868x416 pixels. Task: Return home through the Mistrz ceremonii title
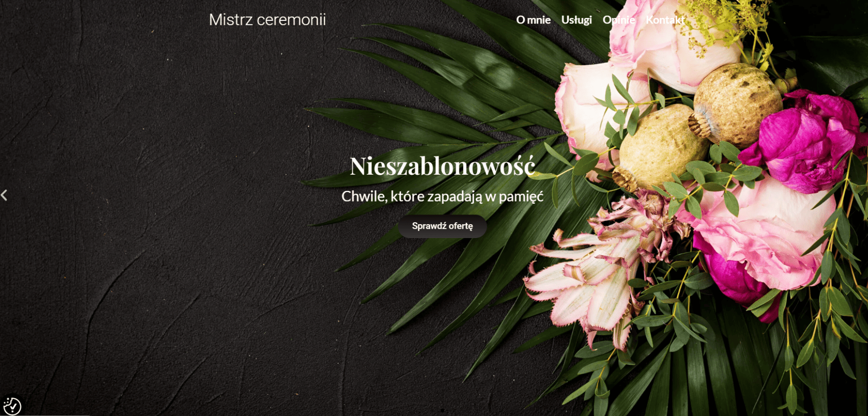point(267,19)
